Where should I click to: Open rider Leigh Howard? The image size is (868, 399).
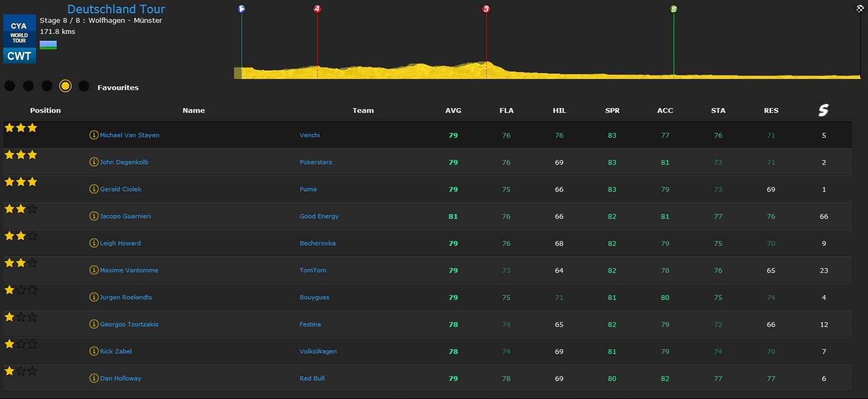point(120,243)
